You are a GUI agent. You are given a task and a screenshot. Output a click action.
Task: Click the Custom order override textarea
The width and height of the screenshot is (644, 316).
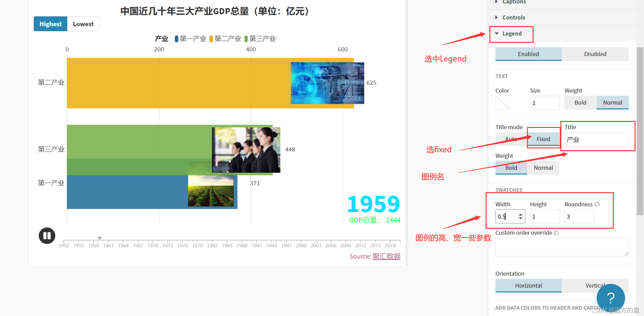pos(562,247)
